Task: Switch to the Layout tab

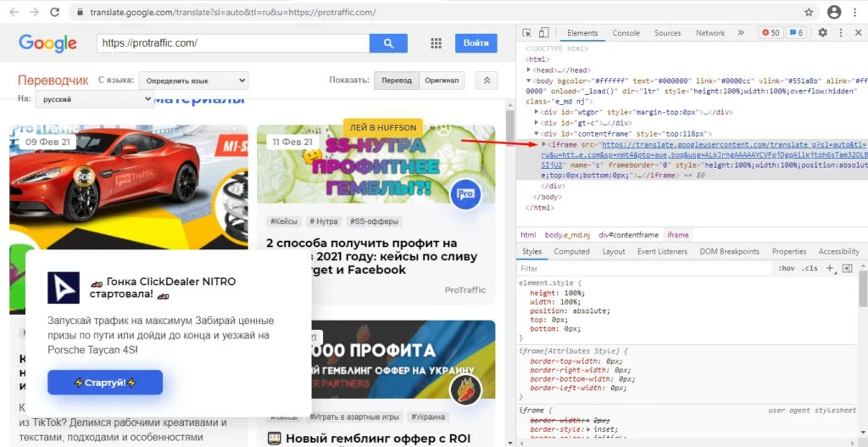Action: tap(614, 251)
